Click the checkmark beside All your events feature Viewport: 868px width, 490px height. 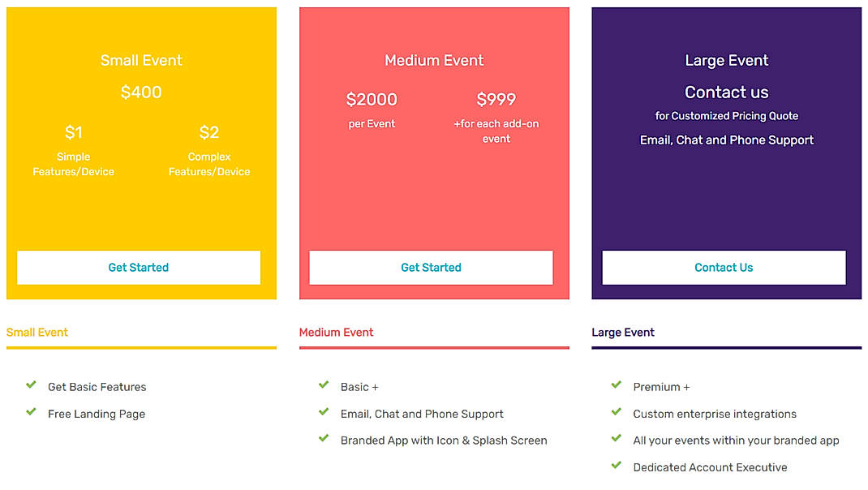click(x=615, y=438)
